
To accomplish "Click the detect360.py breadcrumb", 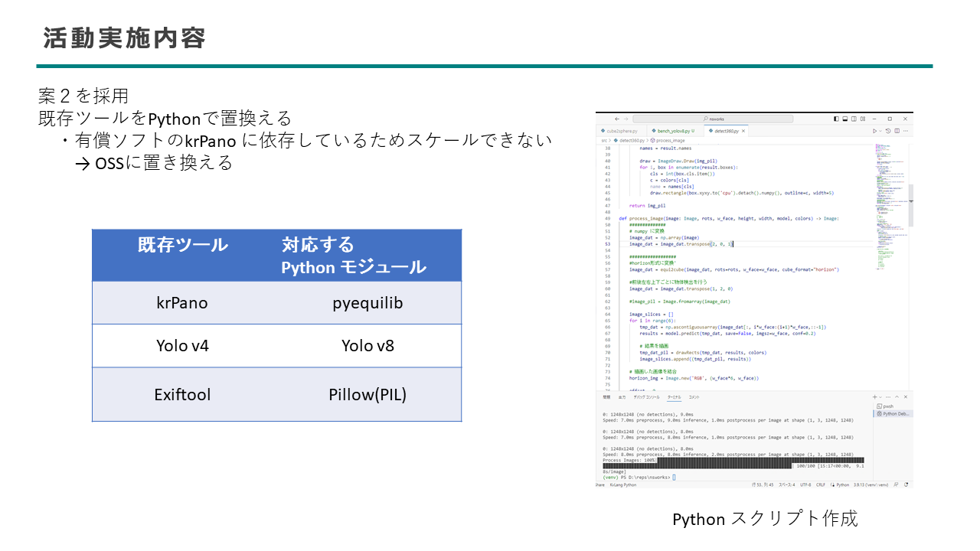I will click(629, 140).
